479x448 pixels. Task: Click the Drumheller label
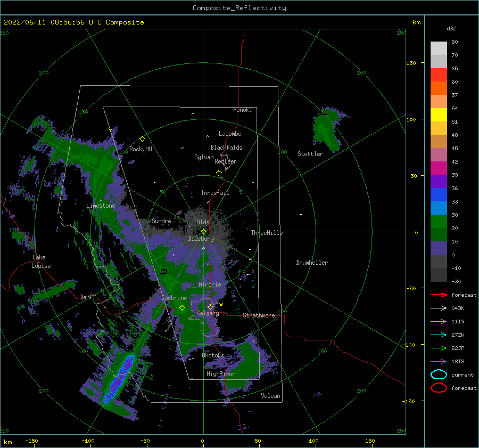(x=312, y=263)
